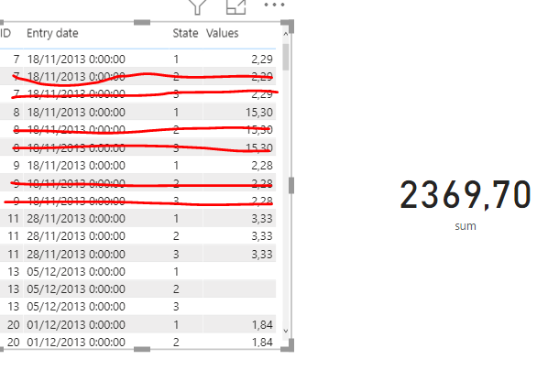Click value 15,30 in ID 8 state 1 row

pos(259,113)
